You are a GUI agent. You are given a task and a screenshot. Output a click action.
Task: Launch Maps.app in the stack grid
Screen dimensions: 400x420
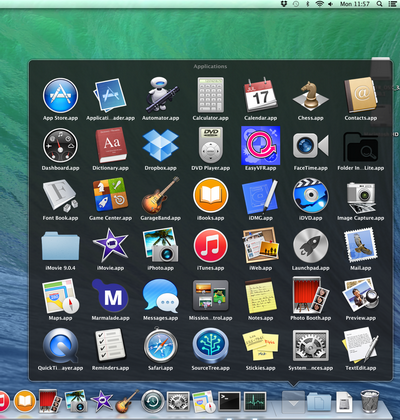(60, 296)
